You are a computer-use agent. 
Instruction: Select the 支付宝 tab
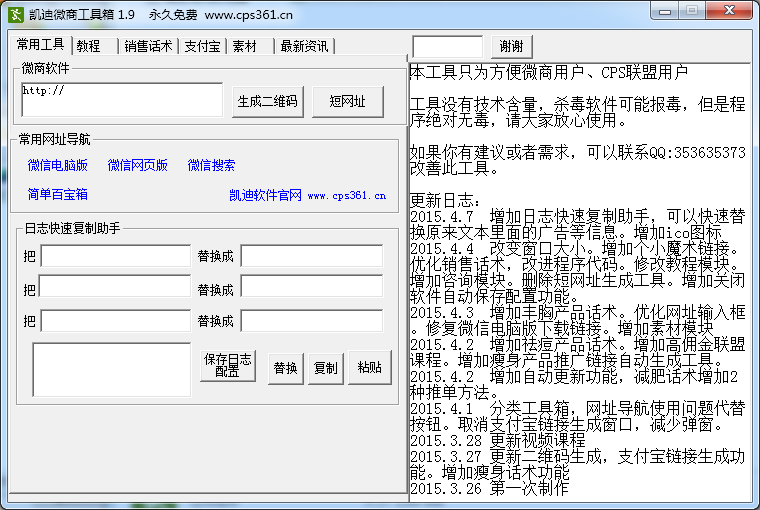tap(202, 46)
